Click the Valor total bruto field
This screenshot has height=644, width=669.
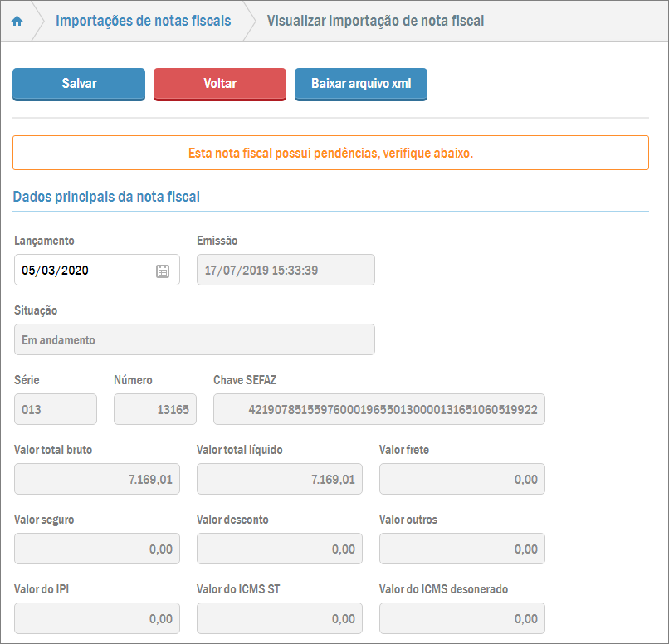click(x=96, y=480)
